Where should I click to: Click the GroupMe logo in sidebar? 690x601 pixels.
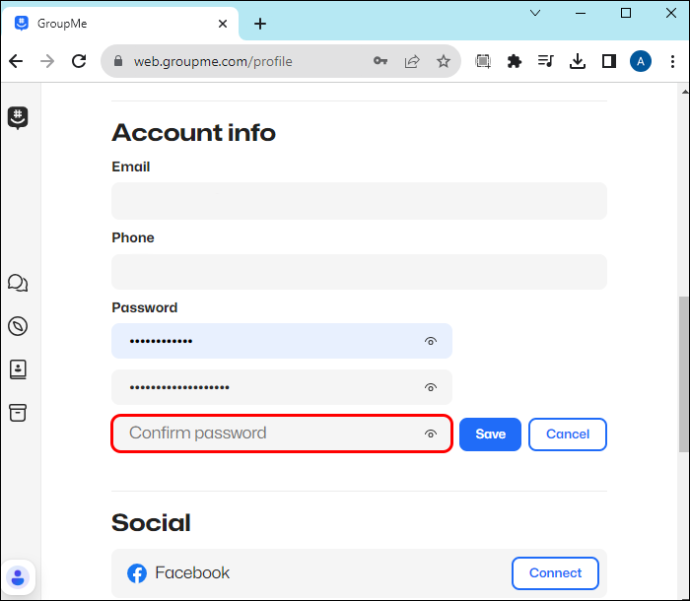coord(18,118)
